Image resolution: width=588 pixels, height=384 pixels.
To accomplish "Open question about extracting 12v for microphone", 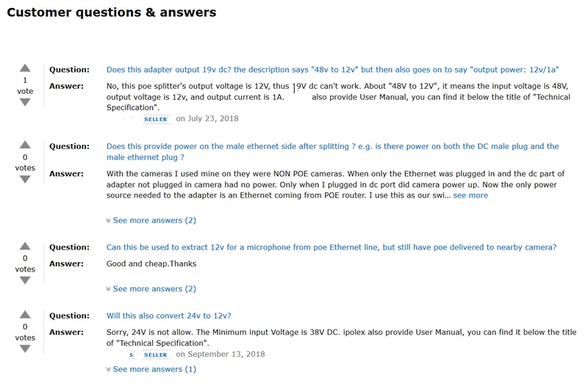I will (x=331, y=247).
